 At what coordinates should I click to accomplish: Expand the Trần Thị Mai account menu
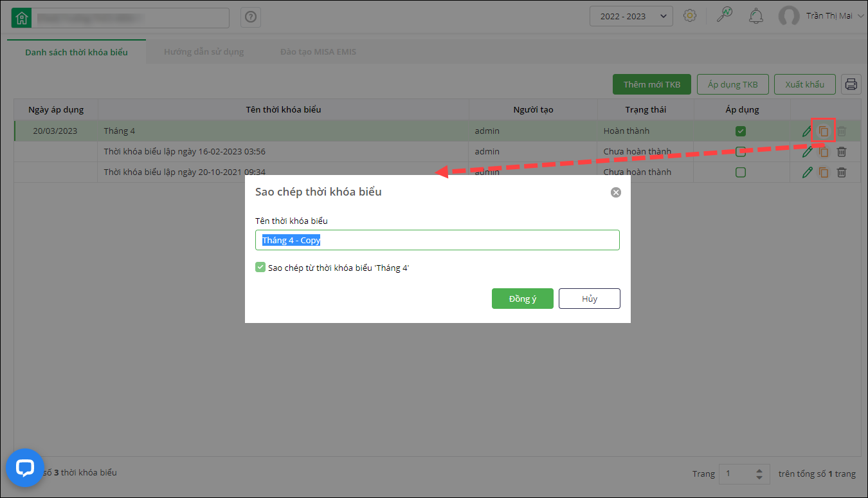point(860,16)
